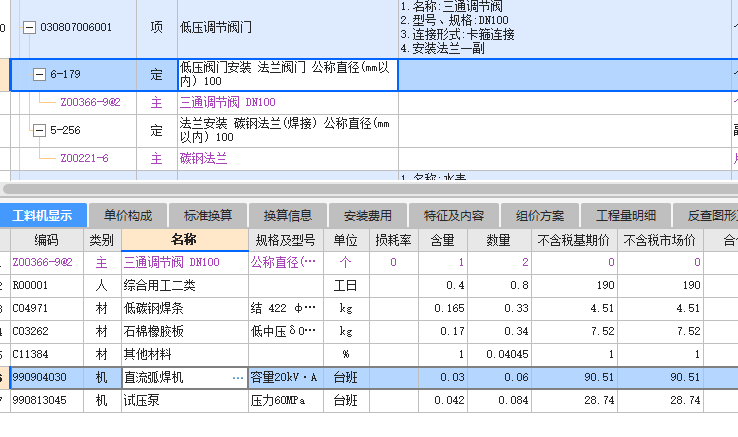Click the 低压调节阀门 item name cell
738x437 pixels.
288,27
